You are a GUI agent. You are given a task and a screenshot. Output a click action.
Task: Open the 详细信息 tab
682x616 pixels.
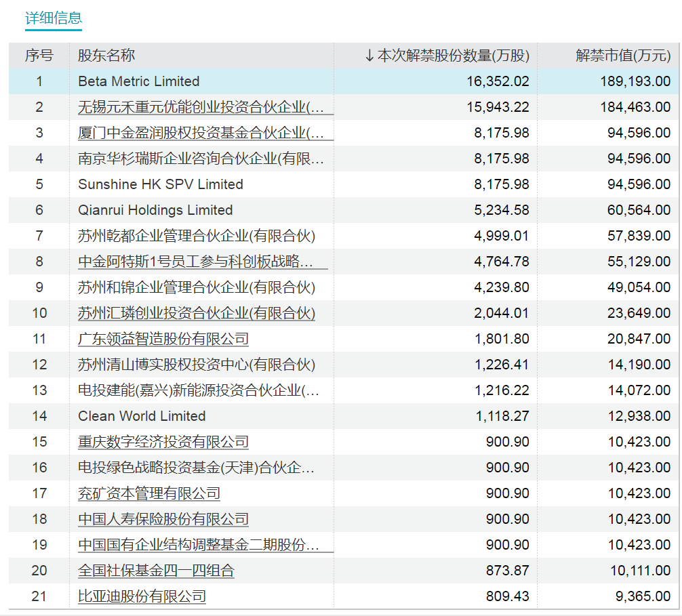point(54,18)
